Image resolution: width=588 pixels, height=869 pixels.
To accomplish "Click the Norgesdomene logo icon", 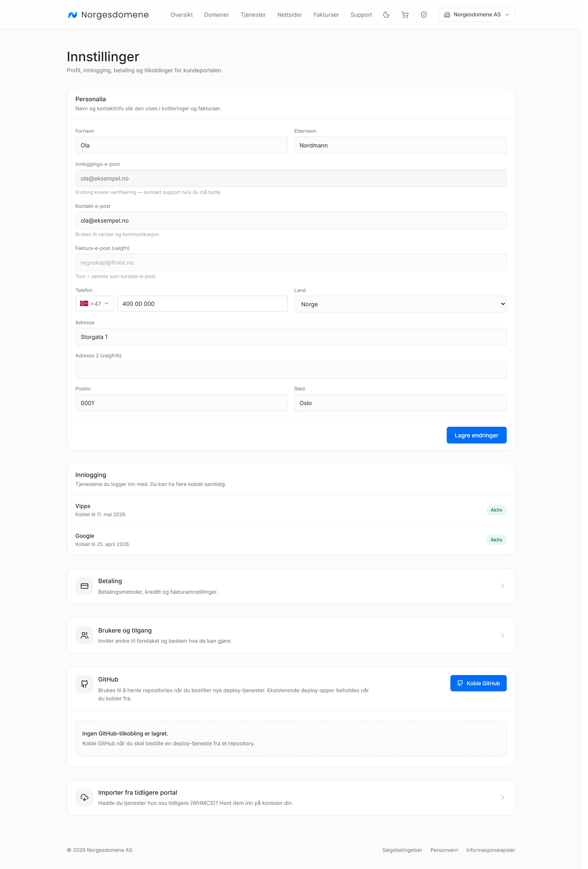I will tap(72, 14).
